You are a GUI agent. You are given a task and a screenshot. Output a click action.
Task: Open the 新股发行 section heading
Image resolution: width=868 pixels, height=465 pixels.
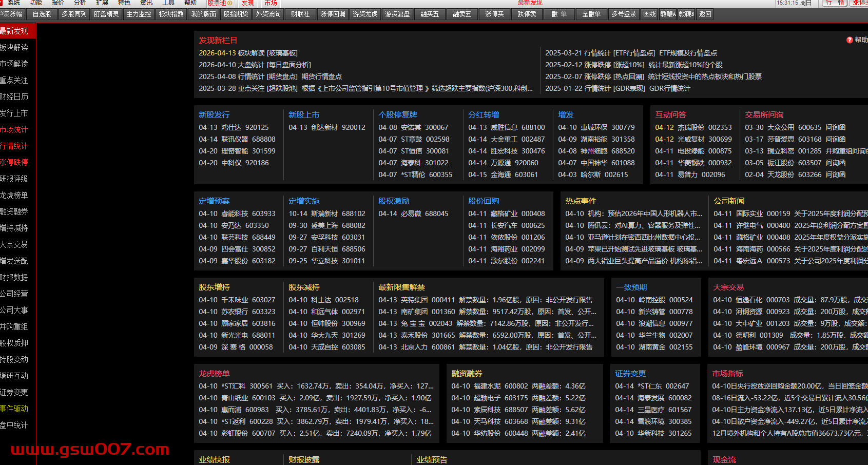(214, 114)
